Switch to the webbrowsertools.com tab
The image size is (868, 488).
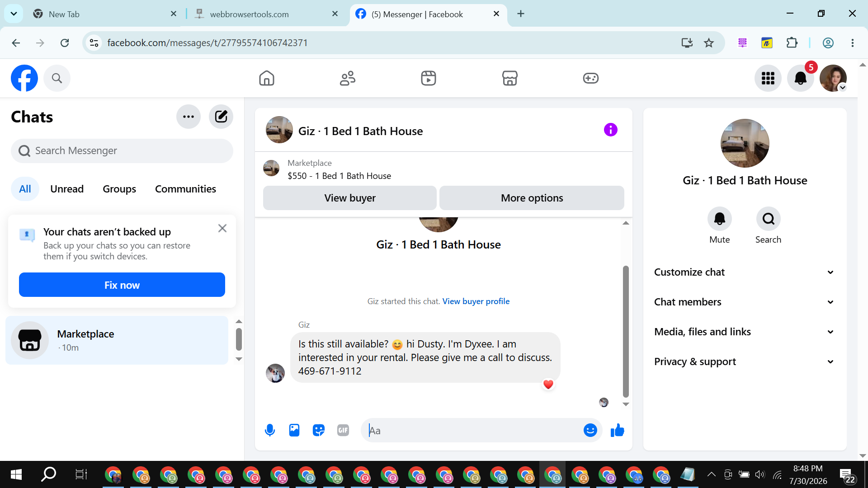[267, 14]
